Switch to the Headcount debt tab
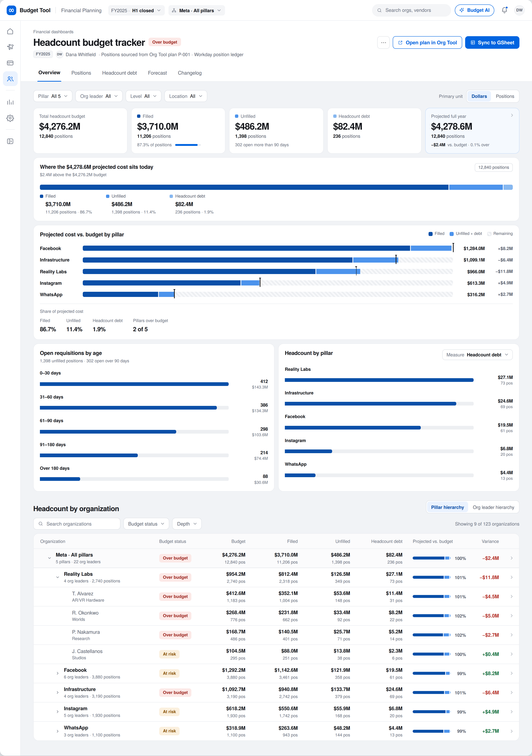Image resolution: width=532 pixels, height=756 pixels. tap(119, 73)
